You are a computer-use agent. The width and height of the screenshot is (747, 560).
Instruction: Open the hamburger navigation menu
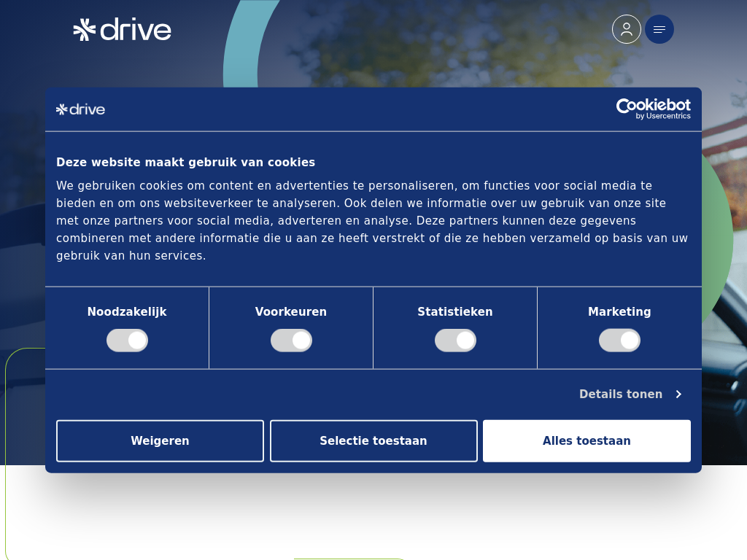click(659, 29)
